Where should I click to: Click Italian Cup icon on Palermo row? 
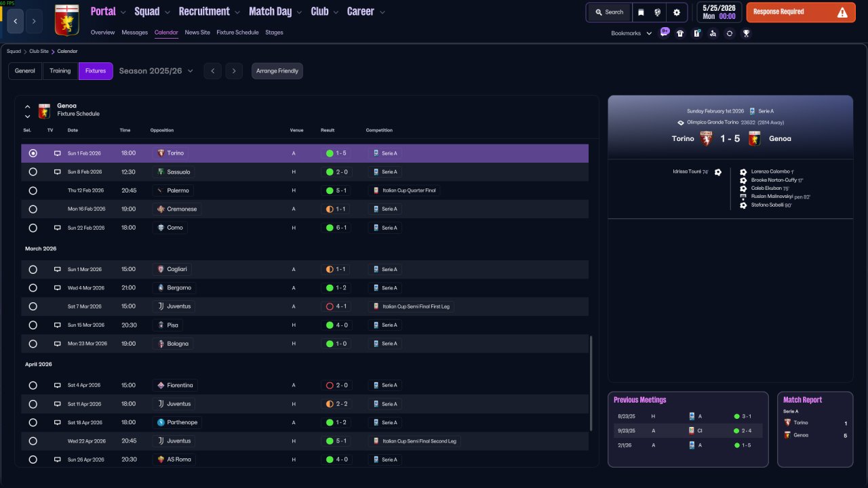pyautogui.click(x=376, y=190)
